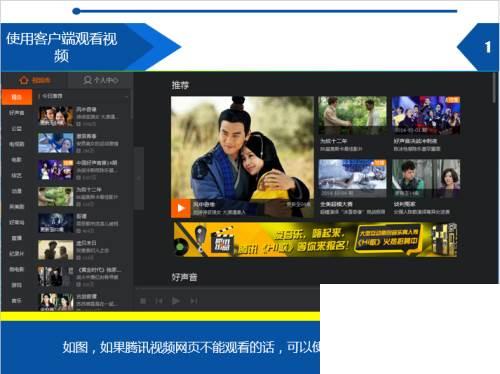
Task: Click the orange play button on the featured video
Action: [181, 208]
